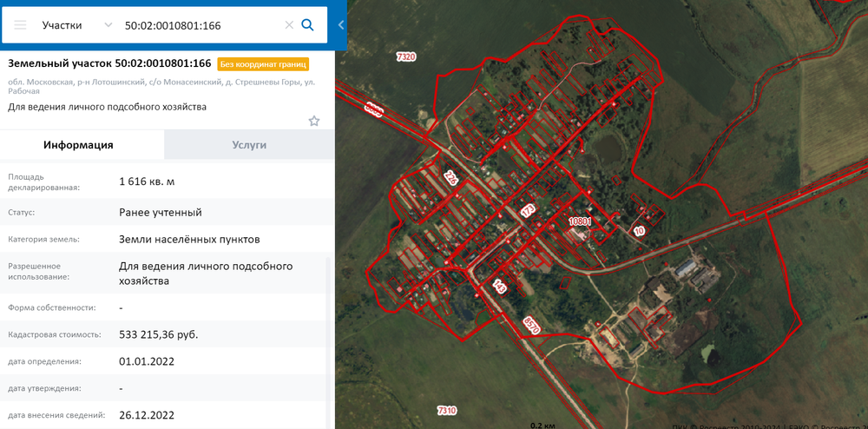Click quarter label 7310 on map
The image size is (868, 429).
(447, 411)
